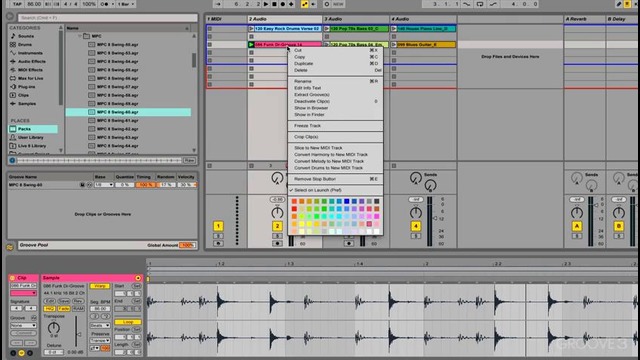
Task: Toggle the HiQ button in Sample box
Action: tap(49, 309)
